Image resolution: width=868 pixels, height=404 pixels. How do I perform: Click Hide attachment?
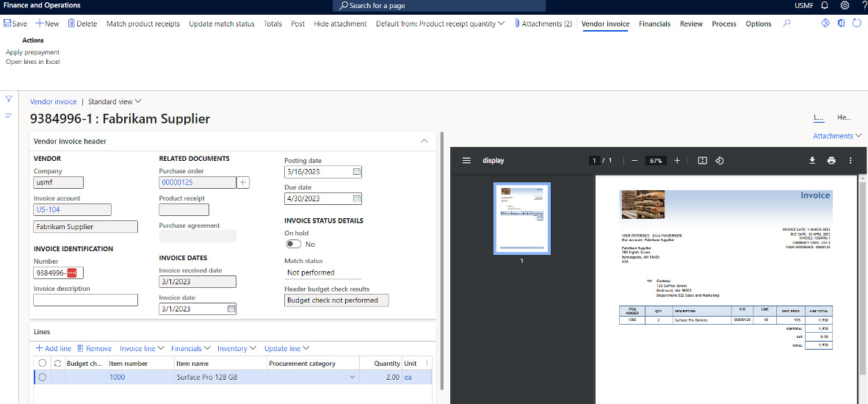tap(340, 24)
